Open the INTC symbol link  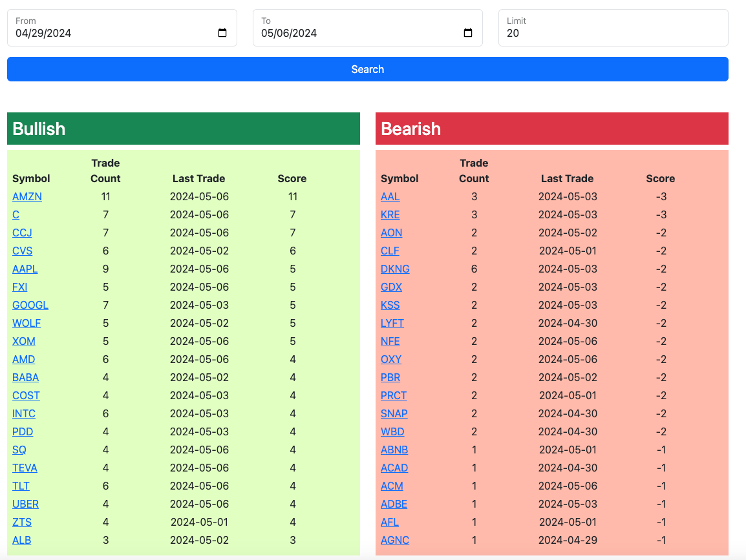(24, 413)
